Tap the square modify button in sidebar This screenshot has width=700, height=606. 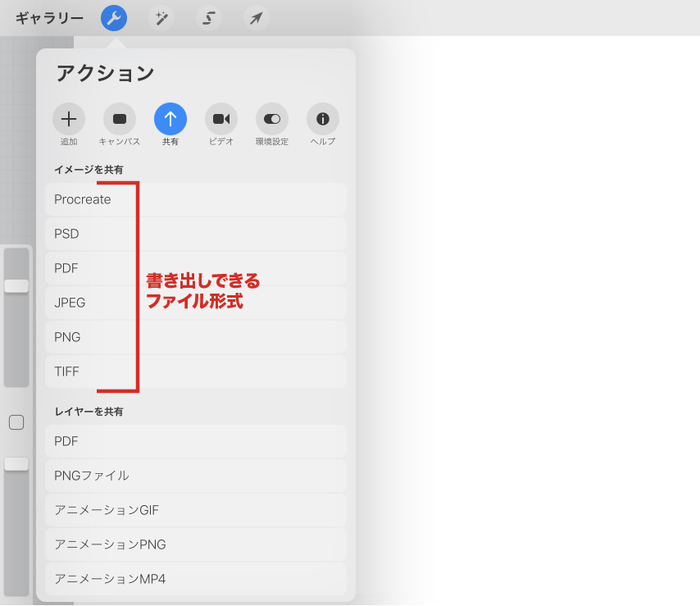[16, 422]
